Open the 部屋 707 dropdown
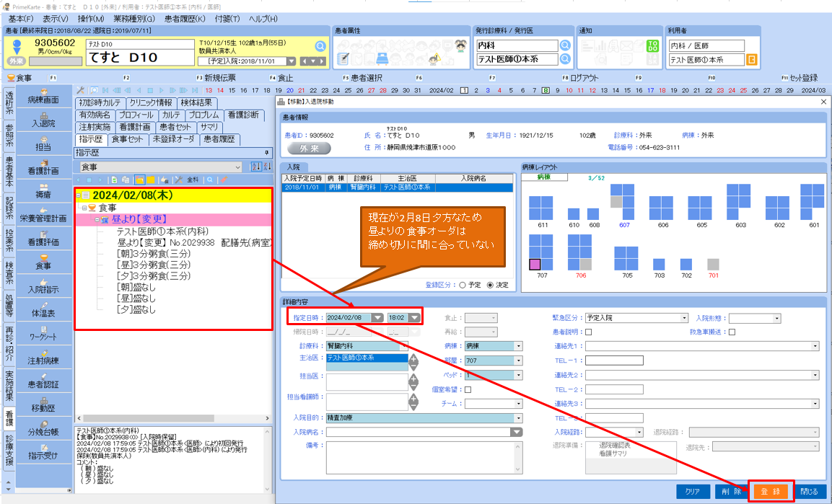832x504 pixels. click(518, 361)
